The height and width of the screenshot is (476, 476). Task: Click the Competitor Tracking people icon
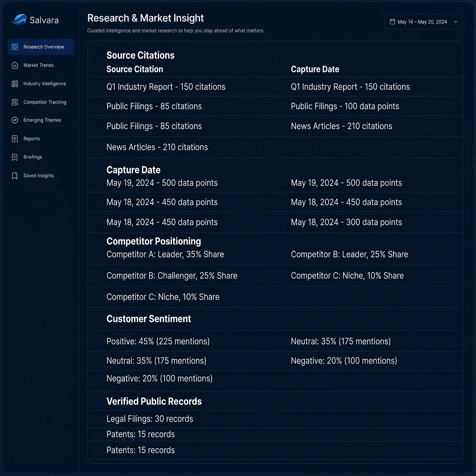pos(15,102)
